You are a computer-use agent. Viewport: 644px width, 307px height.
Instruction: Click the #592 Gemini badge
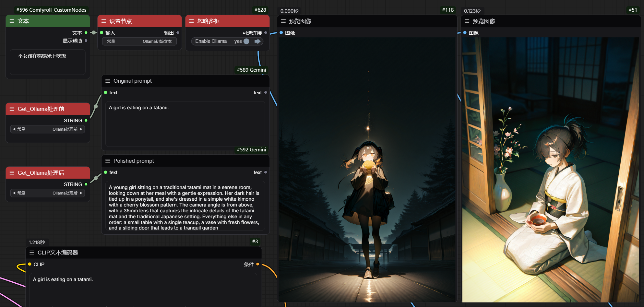click(x=251, y=149)
